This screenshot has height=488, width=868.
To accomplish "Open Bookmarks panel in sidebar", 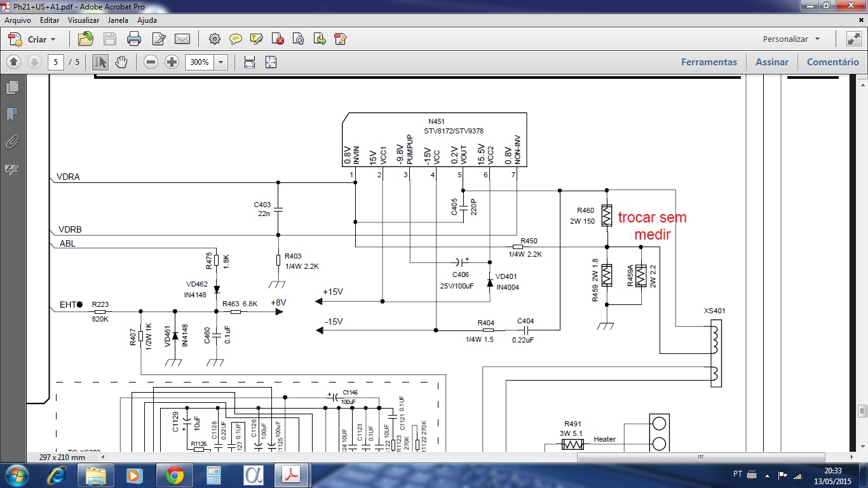I will click(x=12, y=114).
